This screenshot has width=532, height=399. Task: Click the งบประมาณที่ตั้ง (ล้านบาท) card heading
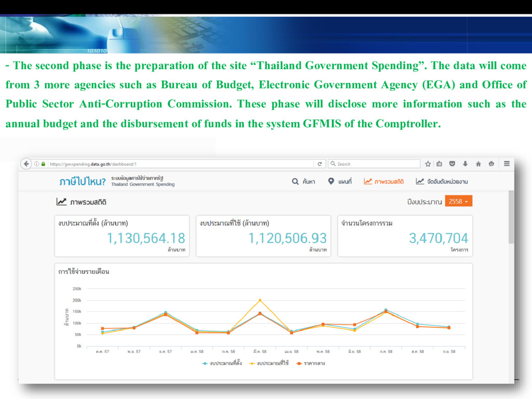click(x=93, y=223)
